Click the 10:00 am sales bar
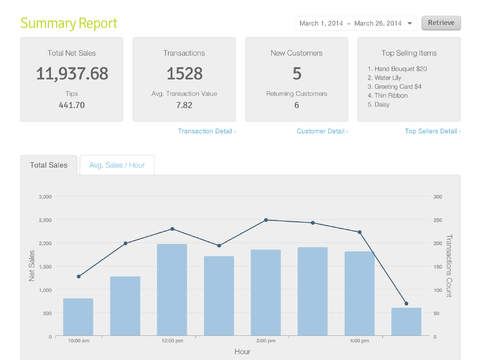The height and width of the screenshot is (360, 480). [x=78, y=317]
